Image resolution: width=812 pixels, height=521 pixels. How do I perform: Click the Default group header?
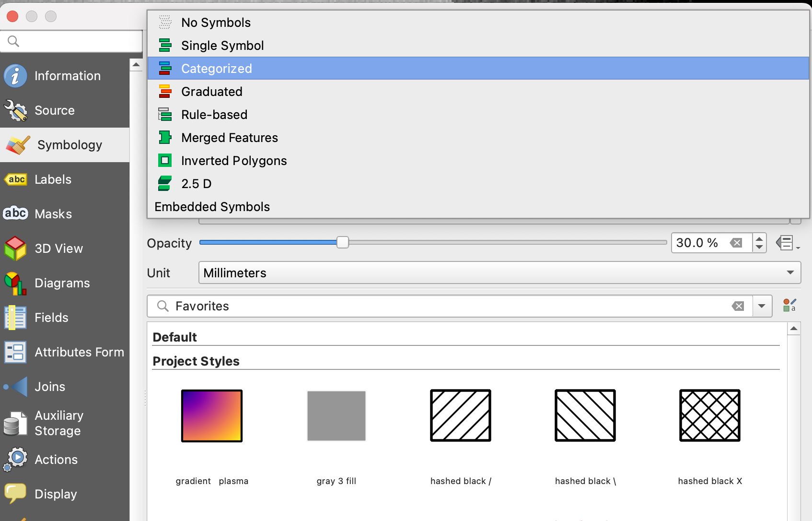point(175,337)
